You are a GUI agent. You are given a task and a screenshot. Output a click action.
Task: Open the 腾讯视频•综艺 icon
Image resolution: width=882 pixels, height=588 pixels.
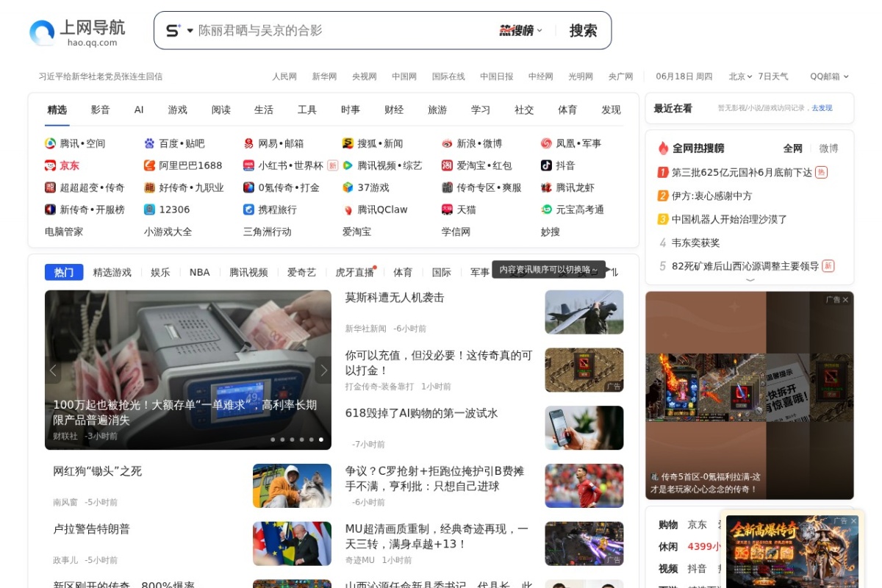(348, 165)
